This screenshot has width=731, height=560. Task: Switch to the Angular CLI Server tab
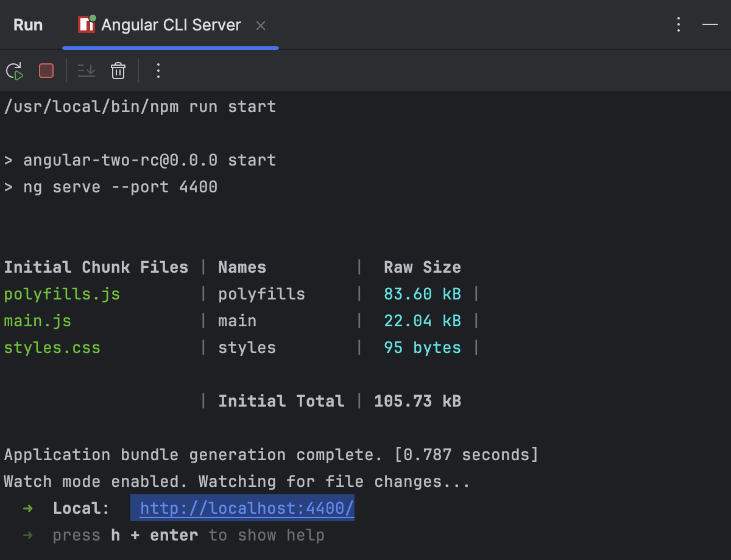pyautogui.click(x=171, y=24)
